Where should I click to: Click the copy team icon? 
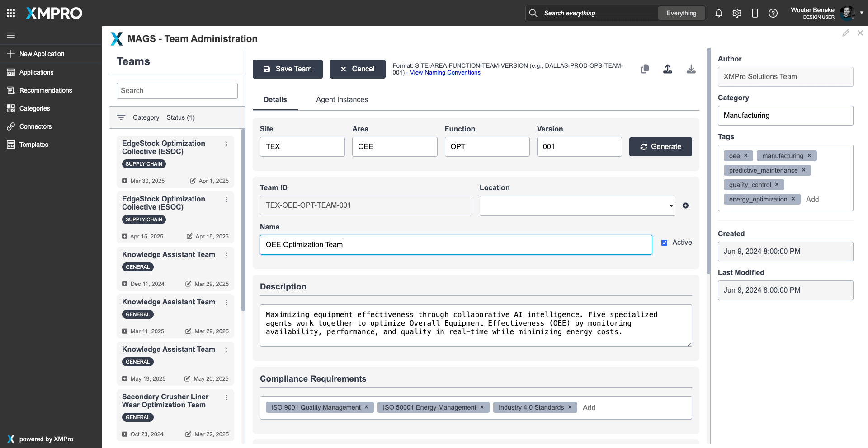tap(645, 69)
